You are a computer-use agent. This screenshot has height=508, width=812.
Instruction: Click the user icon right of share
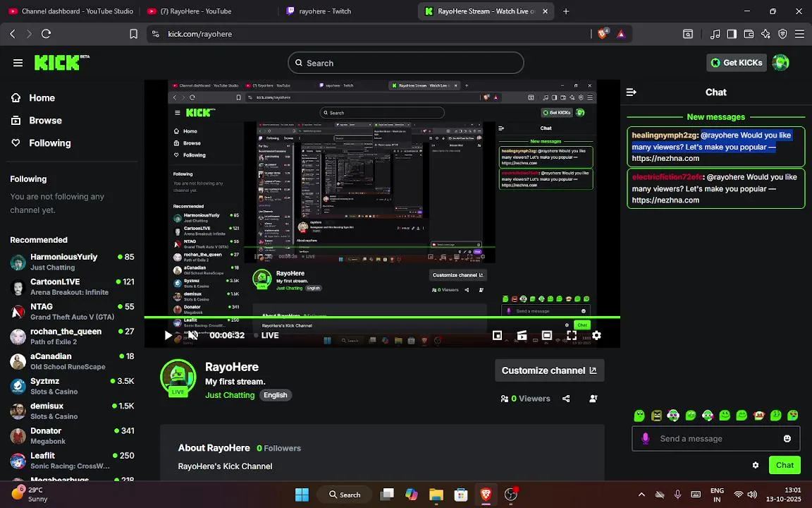point(593,399)
